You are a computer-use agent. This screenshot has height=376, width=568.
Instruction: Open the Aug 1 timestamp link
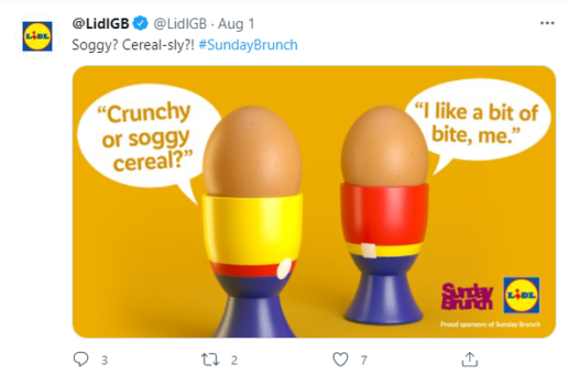point(236,24)
